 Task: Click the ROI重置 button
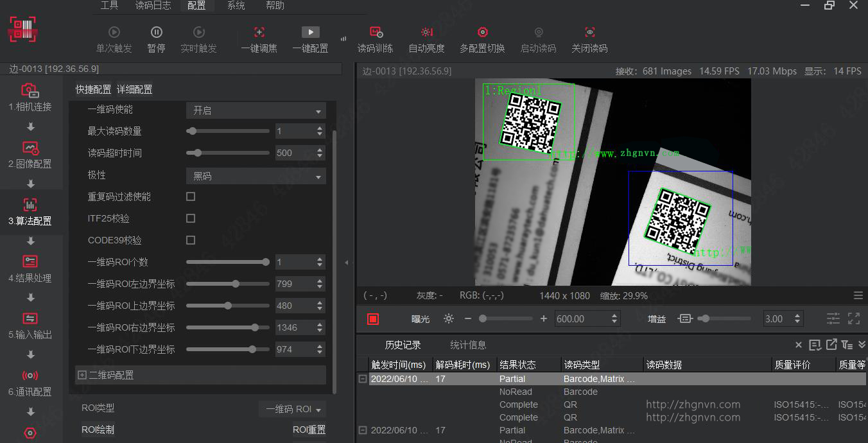309,430
